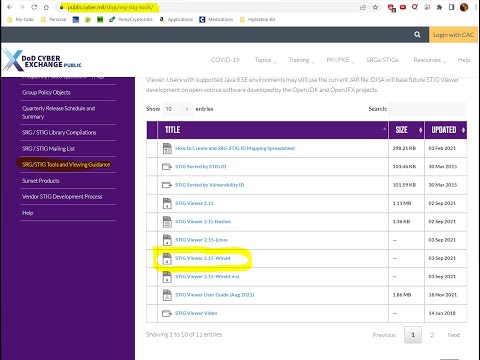Open the Applications bookmark
This screenshot has height=360, width=480.
(x=176, y=19)
